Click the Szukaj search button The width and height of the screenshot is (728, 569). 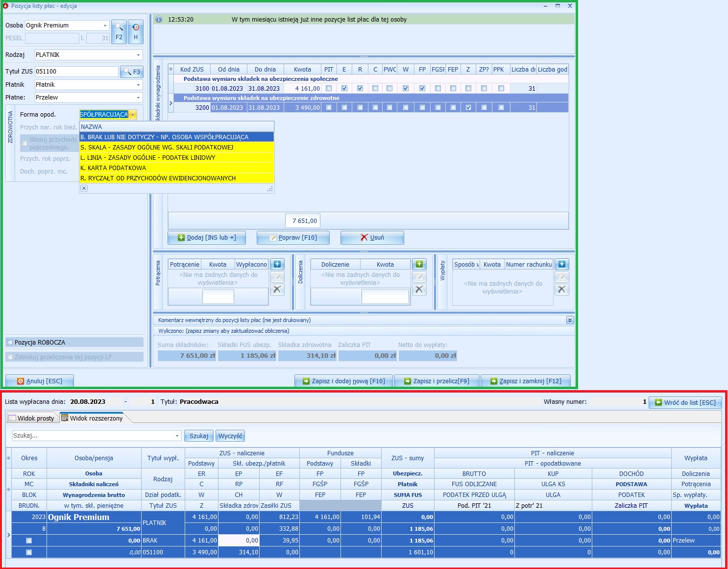pyautogui.click(x=198, y=436)
